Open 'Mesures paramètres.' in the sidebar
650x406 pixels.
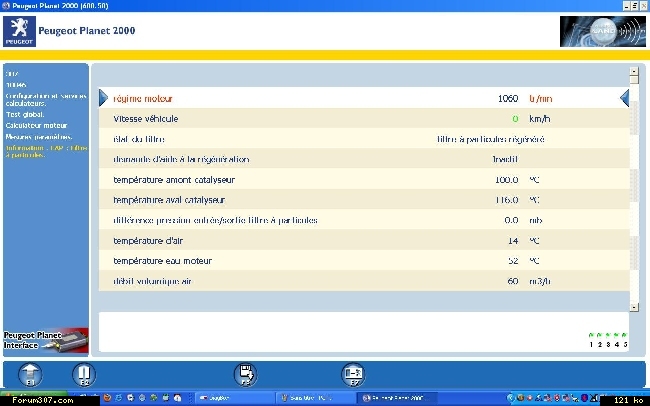tap(39, 136)
